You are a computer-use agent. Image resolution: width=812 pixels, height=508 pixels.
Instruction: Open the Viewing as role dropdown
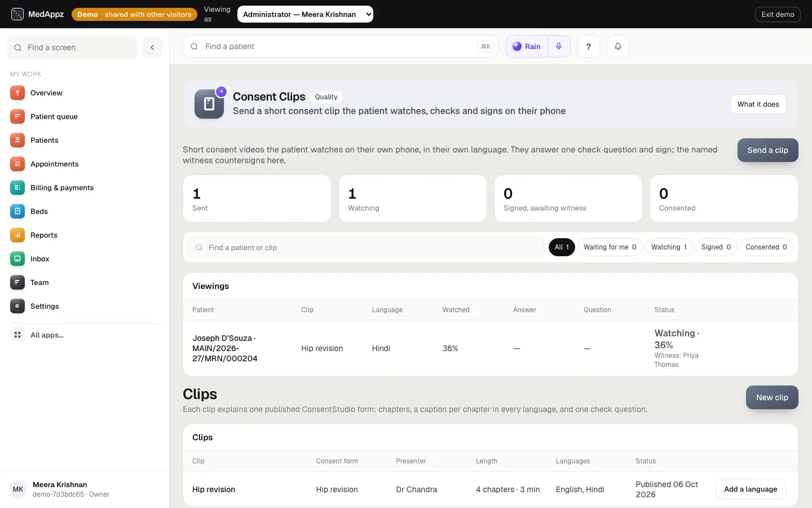305,14
